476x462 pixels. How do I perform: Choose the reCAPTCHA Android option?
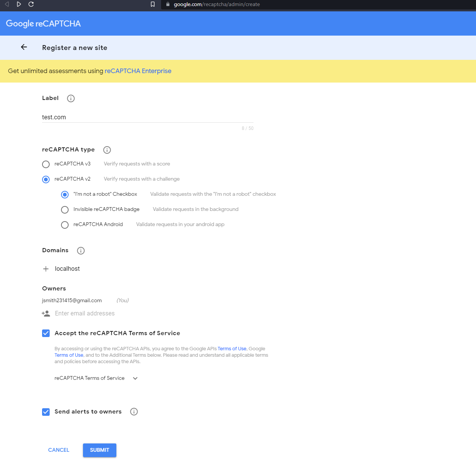tap(65, 225)
